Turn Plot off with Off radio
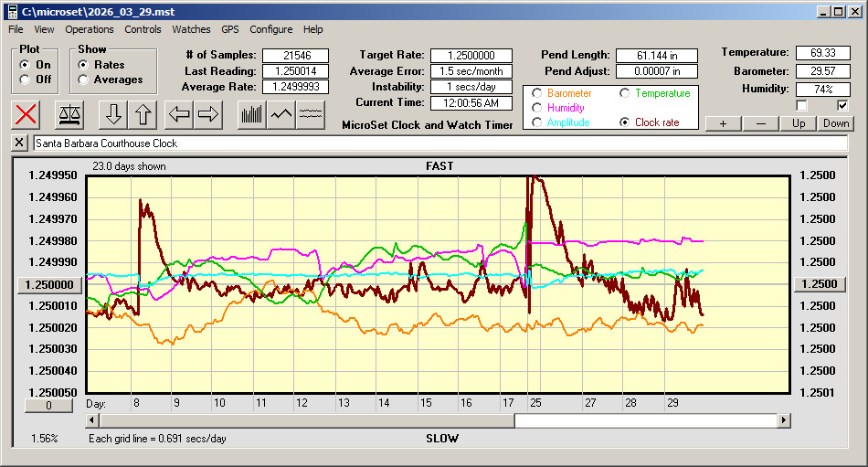Screen dimensions: 868x467 click(x=24, y=80)
